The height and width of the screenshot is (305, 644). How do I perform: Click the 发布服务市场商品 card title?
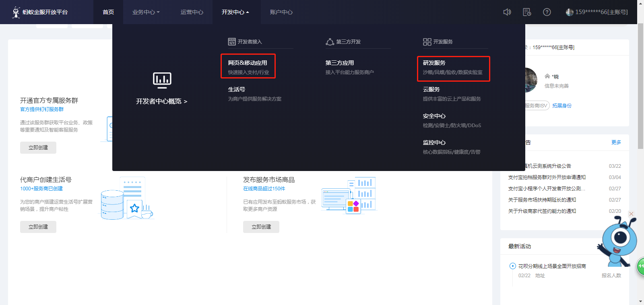tap(269, 180)
